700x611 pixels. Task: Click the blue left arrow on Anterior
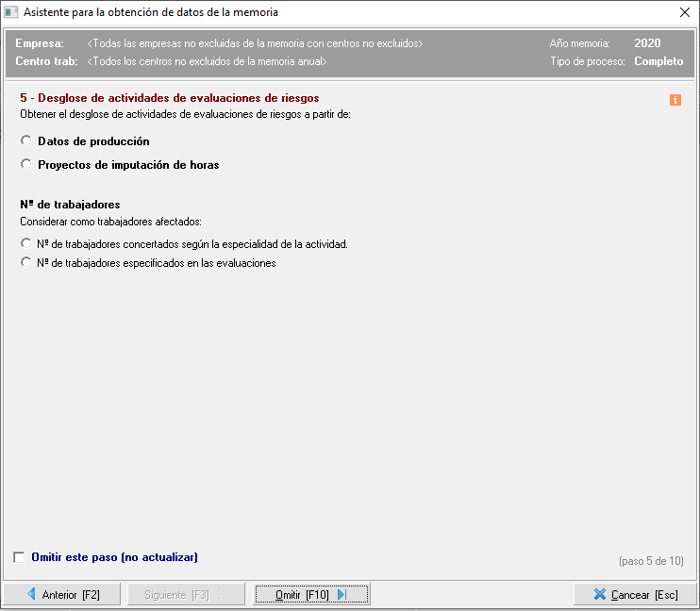(30, 595)
